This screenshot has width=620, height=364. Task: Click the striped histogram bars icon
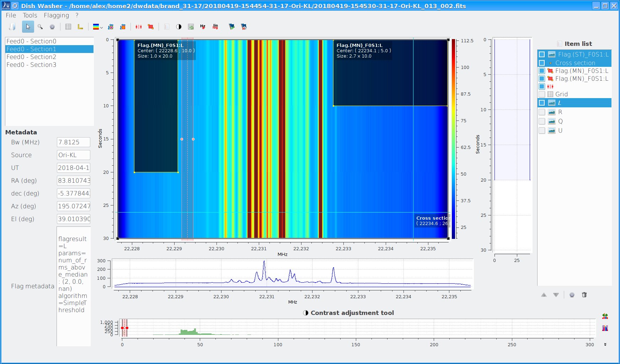[605, 328]
